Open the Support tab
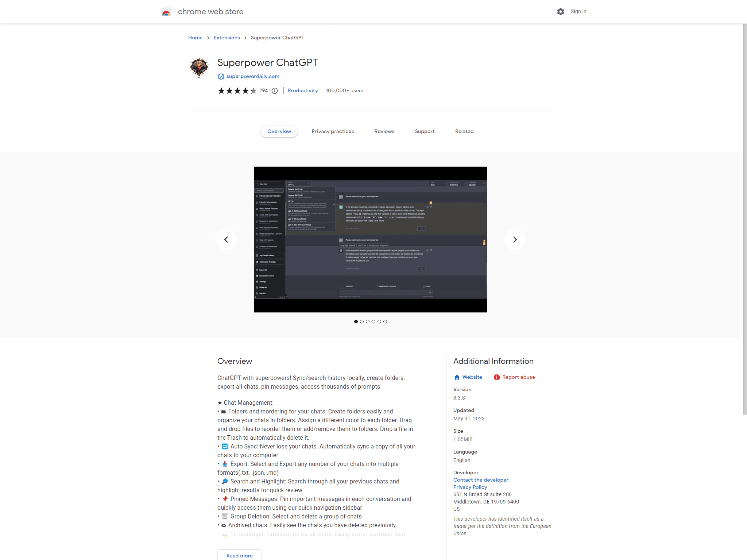747x560 pixels. point(425,132)
